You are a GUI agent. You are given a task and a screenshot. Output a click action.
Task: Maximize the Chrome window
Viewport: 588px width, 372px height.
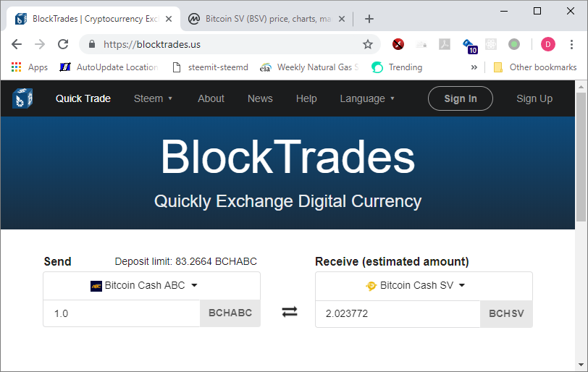[537, 12]
